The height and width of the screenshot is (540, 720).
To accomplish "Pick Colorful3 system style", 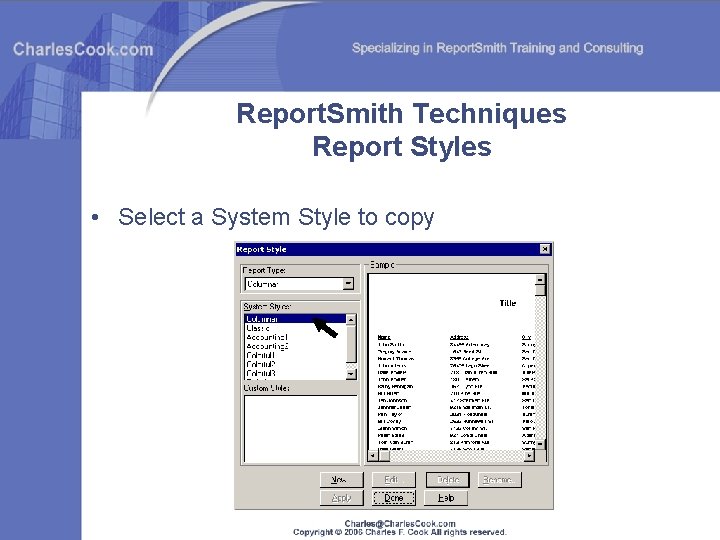I will (x=295, y=373).
